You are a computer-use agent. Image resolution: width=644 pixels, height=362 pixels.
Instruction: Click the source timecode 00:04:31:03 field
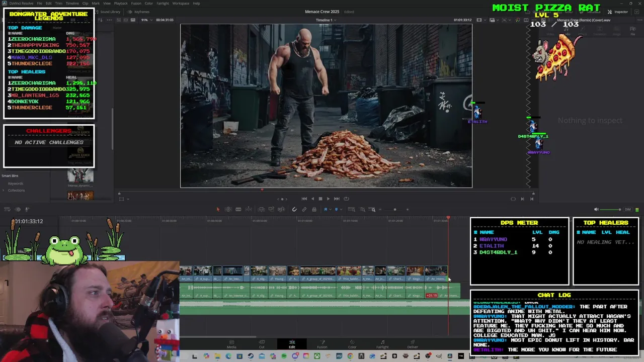pos(165,20)
